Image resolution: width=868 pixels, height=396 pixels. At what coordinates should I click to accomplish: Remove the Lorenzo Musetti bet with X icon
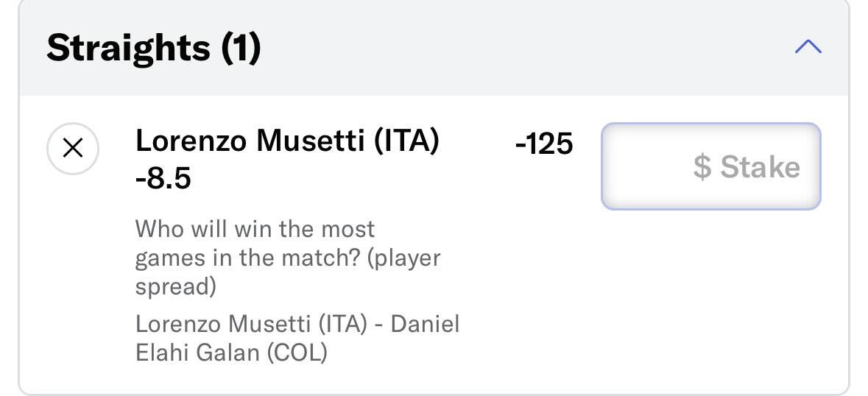[x=73, y=148]
